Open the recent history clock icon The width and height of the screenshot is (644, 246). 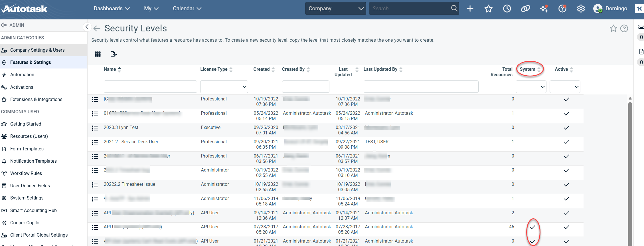507,9
